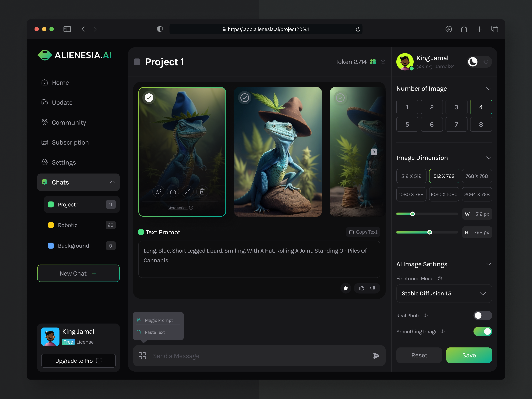
Task: Give a thumbs up to the generated result
Action: [361, 288]
